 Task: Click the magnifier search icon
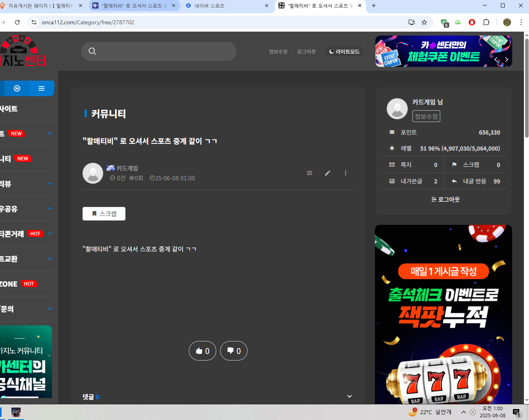click(92, 51)
